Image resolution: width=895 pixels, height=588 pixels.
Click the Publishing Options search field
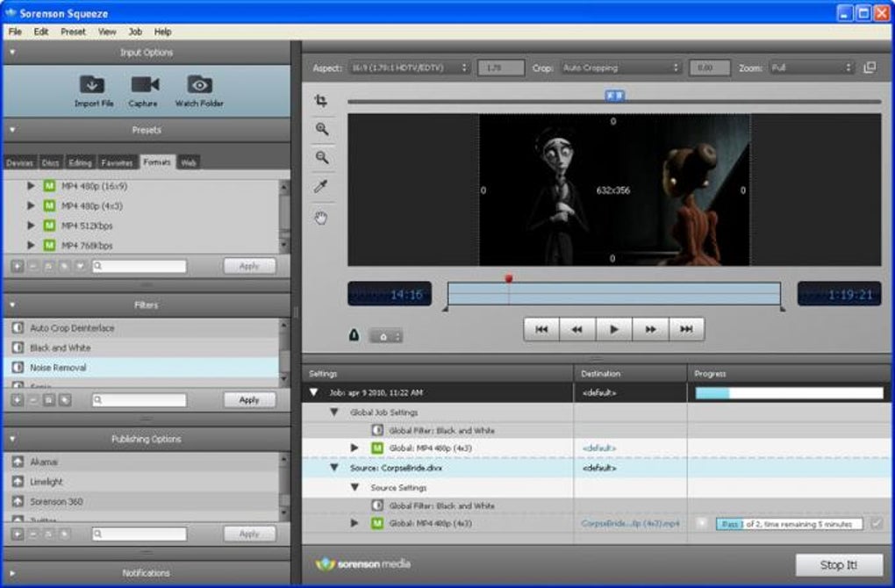pos(140,534)
